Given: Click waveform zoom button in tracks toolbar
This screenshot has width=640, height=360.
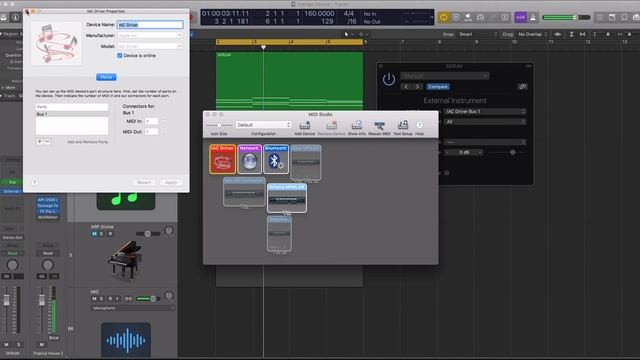Looking at the screenshot, I should pos(558,34).
